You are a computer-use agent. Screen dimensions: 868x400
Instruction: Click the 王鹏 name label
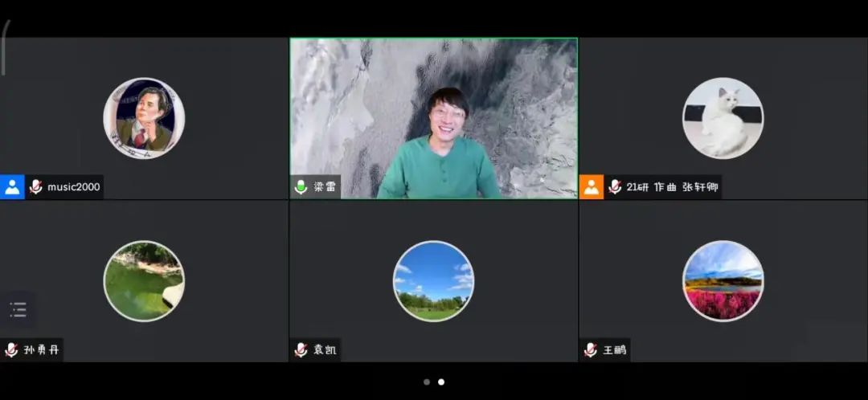pos(614,350)
